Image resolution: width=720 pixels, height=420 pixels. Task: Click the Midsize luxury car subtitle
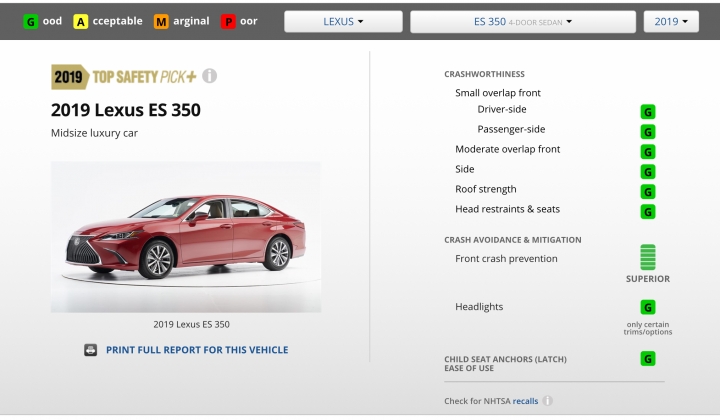(94, 133)
